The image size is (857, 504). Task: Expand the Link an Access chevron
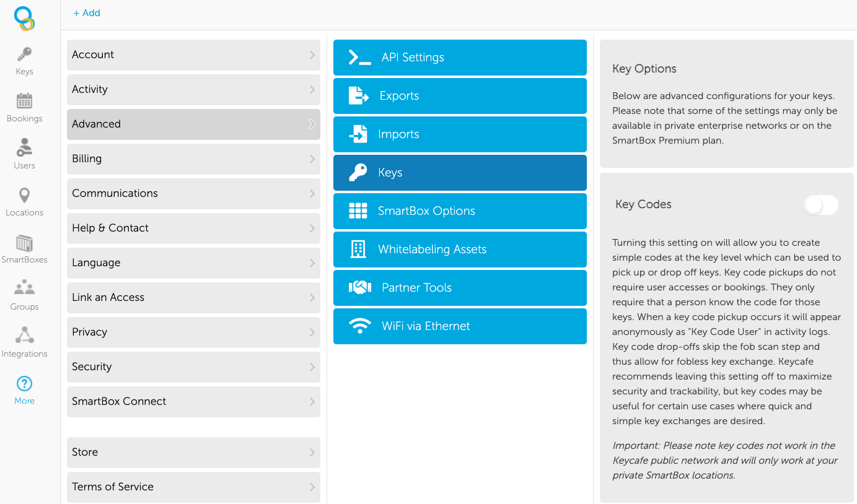[312, 298]
